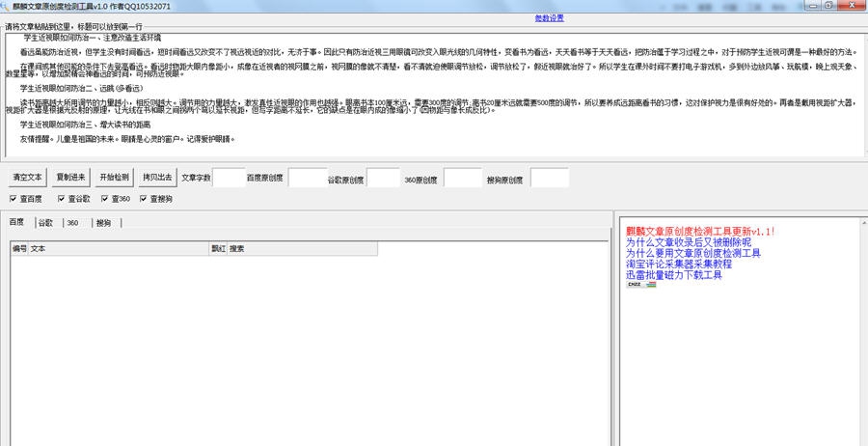Close the application window
The image size is (868, 446).
point(851,5)
